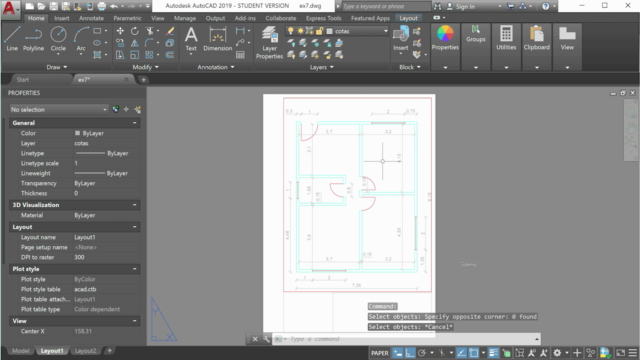Open the Parametric ribbon tab
640x360 pixels.
127,18
